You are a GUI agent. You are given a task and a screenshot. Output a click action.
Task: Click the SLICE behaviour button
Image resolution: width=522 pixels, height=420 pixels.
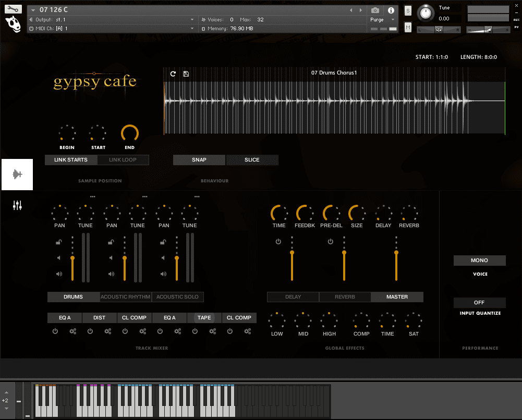click(252, 160)
